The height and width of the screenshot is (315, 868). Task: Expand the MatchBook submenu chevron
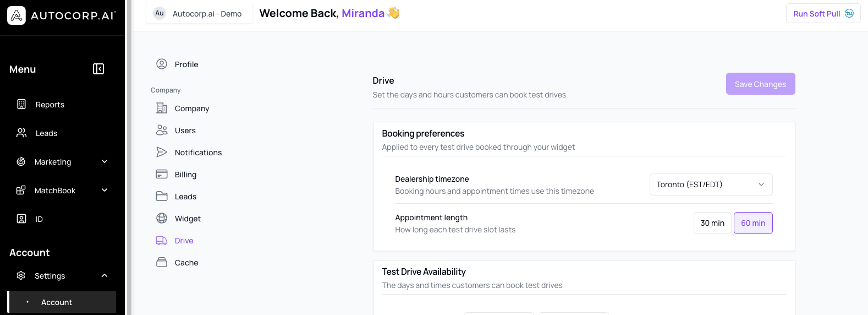click(x=105, y=190)
